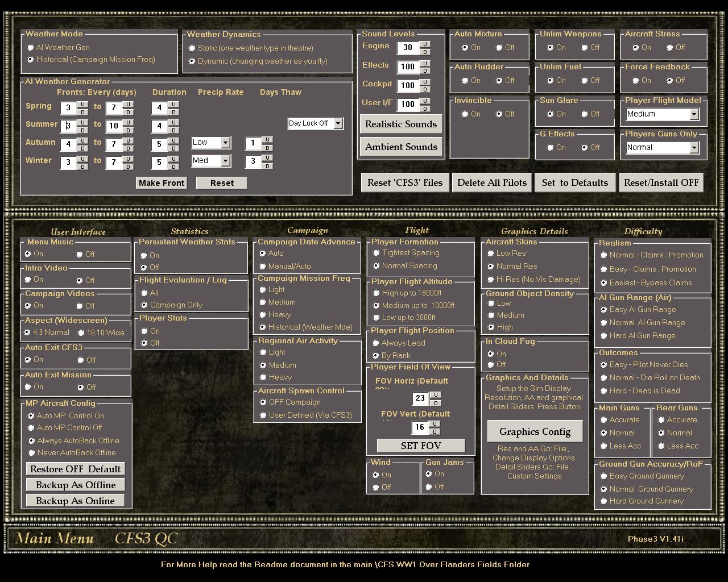Select Hard - Dead is Dead outcome
The image size is (728, 582).
pos(603,391)
